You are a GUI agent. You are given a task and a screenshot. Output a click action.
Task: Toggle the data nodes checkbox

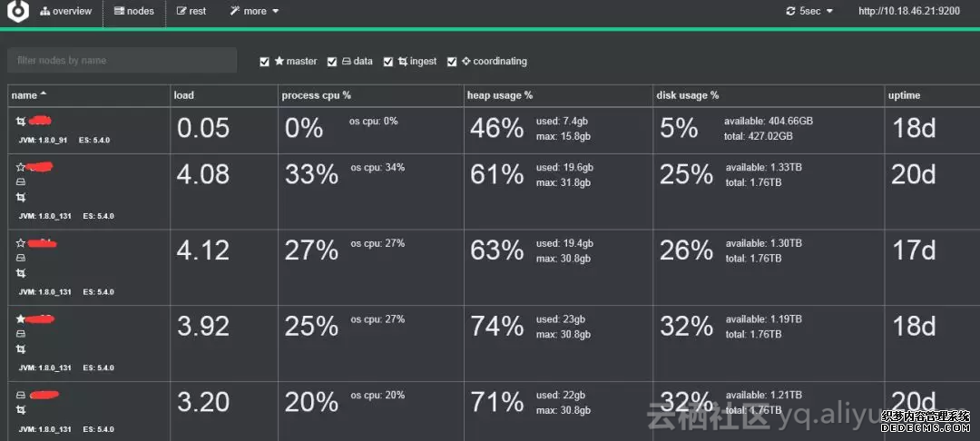tap(332, 62)
